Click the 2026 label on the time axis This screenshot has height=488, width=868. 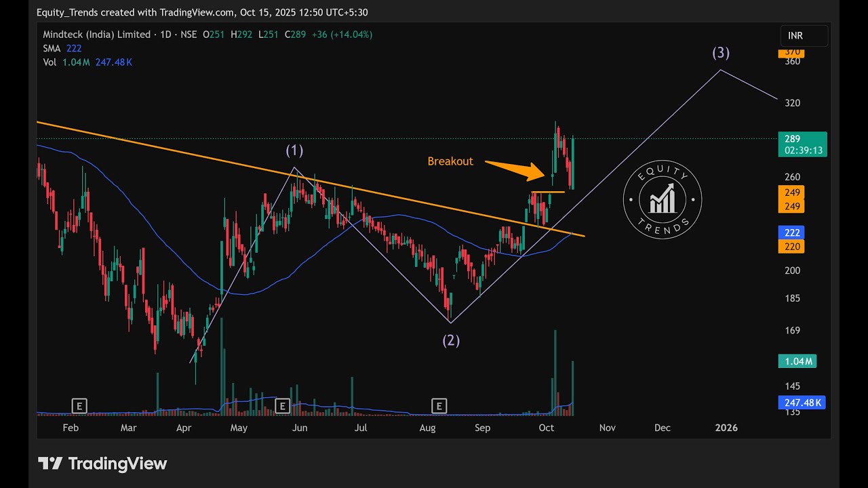726,428
